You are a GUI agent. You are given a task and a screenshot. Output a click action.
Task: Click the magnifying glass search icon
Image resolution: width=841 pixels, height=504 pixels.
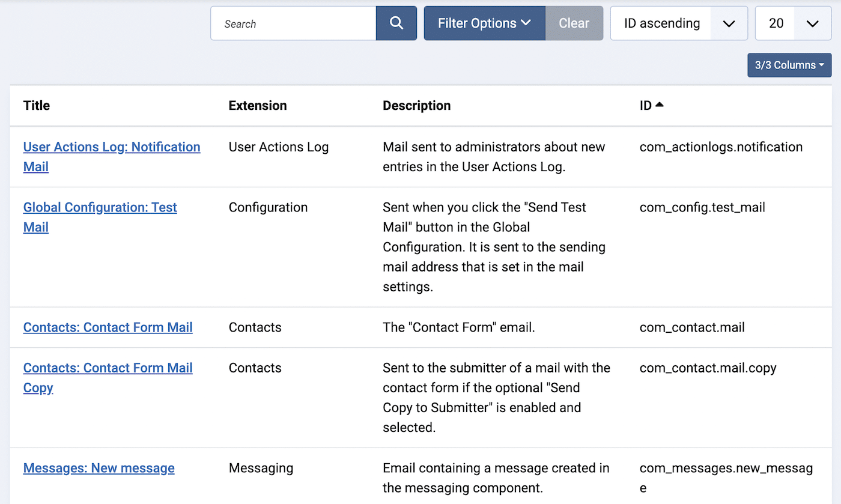coord(396,23)
